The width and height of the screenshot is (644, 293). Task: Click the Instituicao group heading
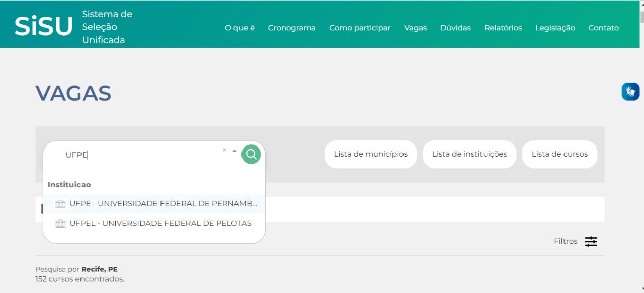(69, 184)
